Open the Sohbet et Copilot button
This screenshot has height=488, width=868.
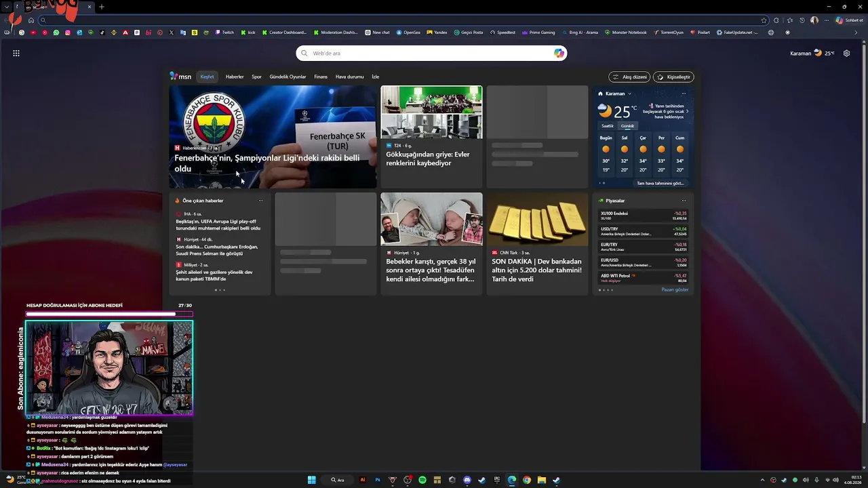point(849,20)
